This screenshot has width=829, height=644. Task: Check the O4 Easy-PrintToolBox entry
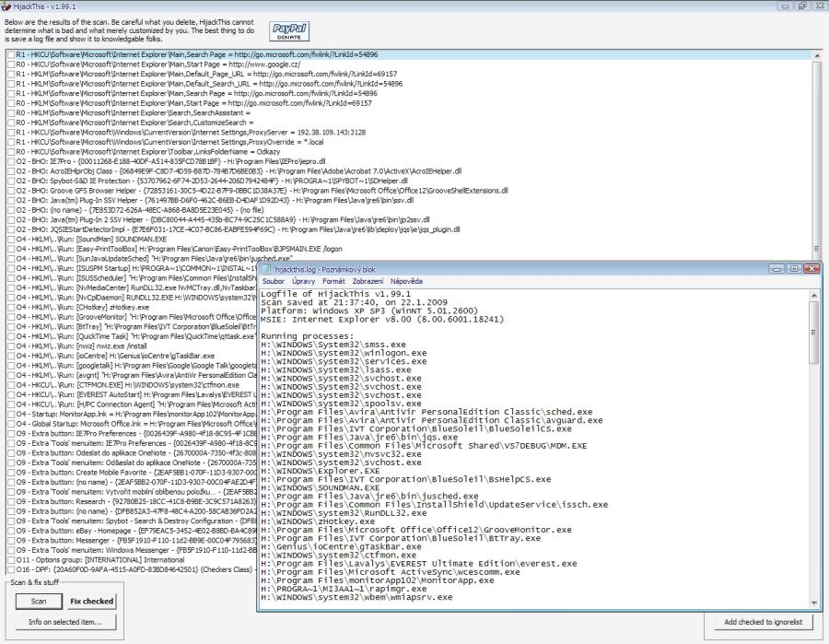[11, 249]
